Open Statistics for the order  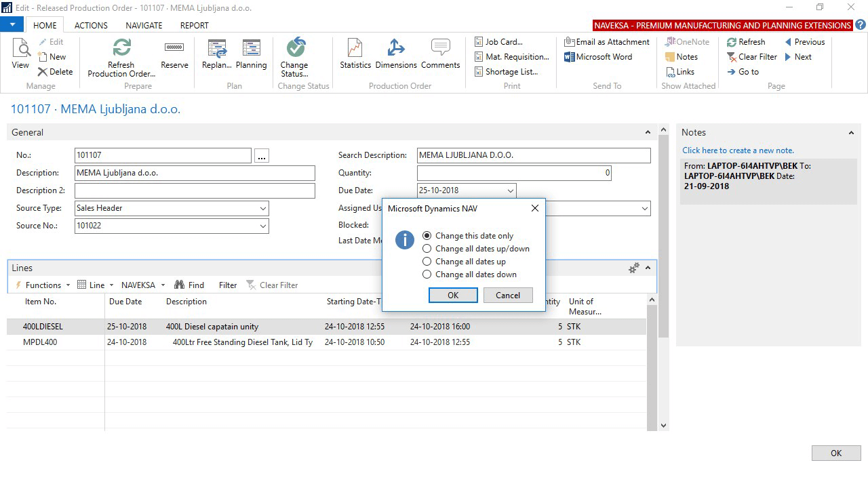click(355, 54)
